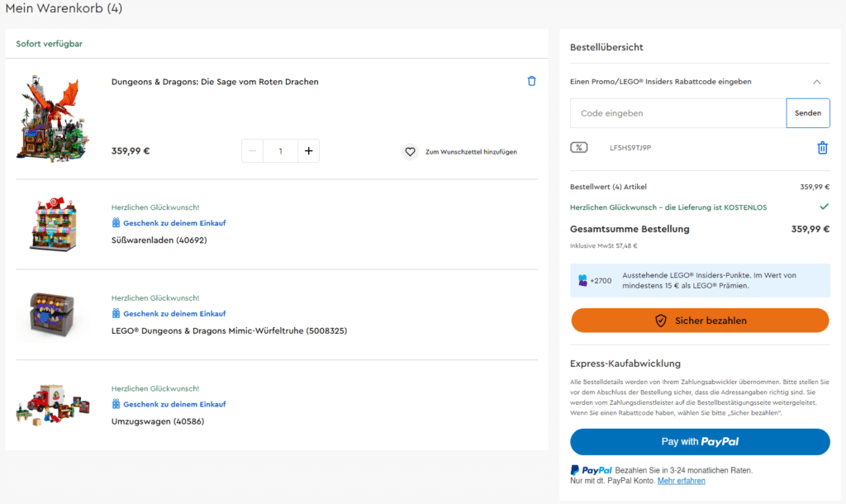The width and height of the screenshot is (846, 504).
Task: Click the free delivery congratulation message
Action: (x=668, y=207)
